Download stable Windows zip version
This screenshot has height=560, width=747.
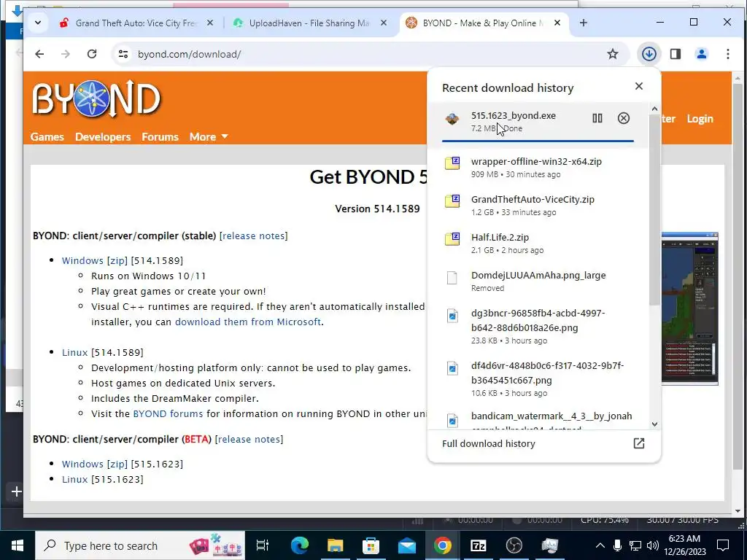(117, 260)
